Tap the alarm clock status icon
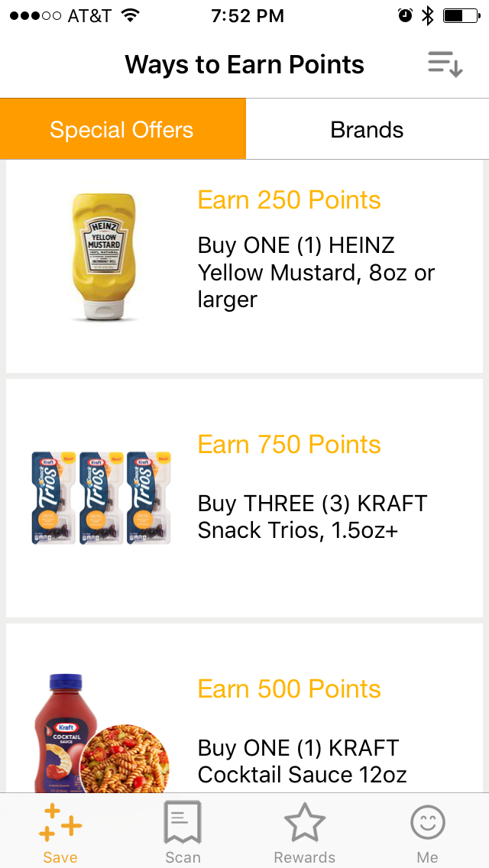Screen dimensions: 489x868 point(405,16)
